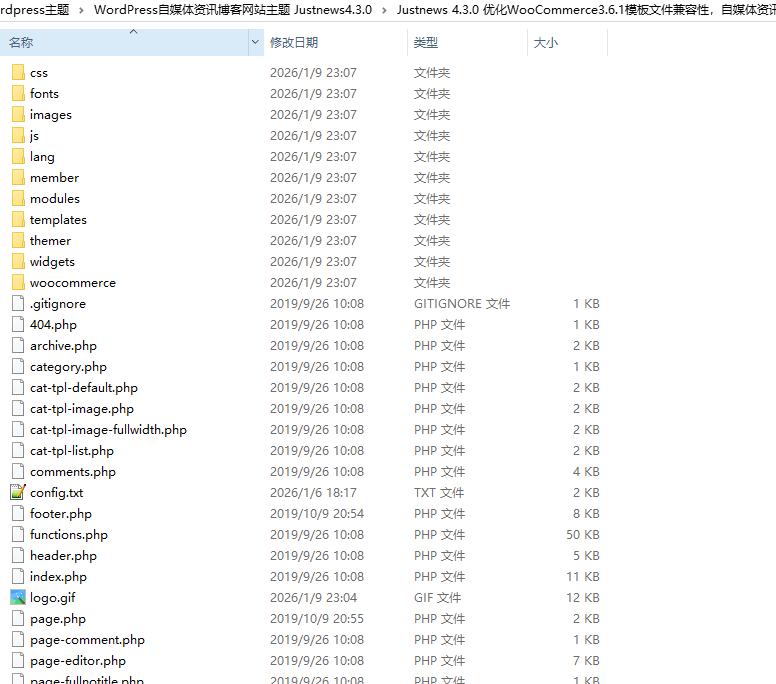
Task: Select the widgets folder icon
Action: point(18,261)
